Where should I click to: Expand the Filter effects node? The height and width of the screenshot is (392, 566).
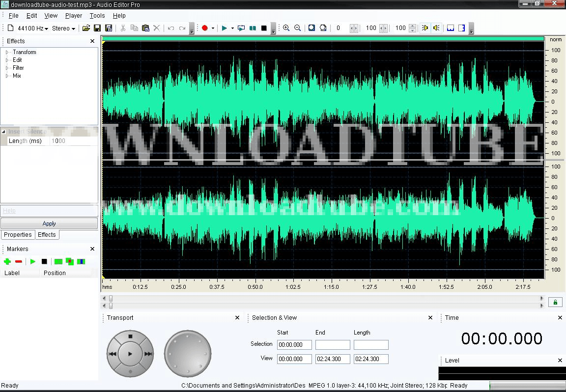(7, 68)
